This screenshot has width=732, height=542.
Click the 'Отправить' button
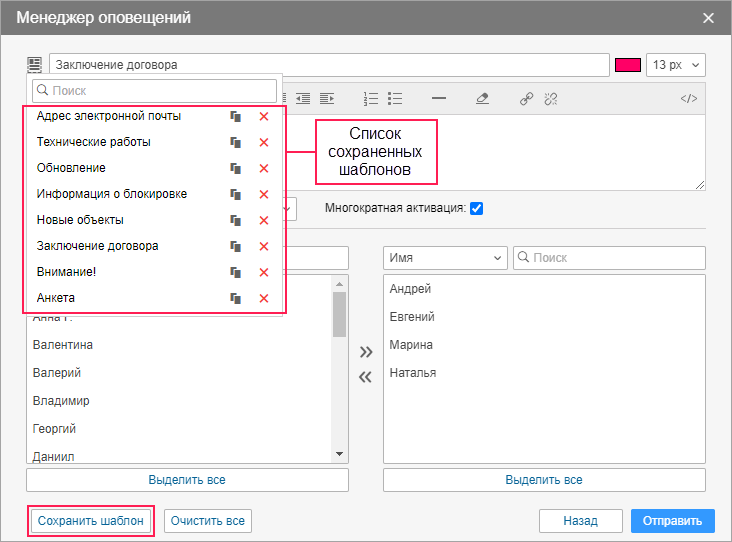click(673, 521)
